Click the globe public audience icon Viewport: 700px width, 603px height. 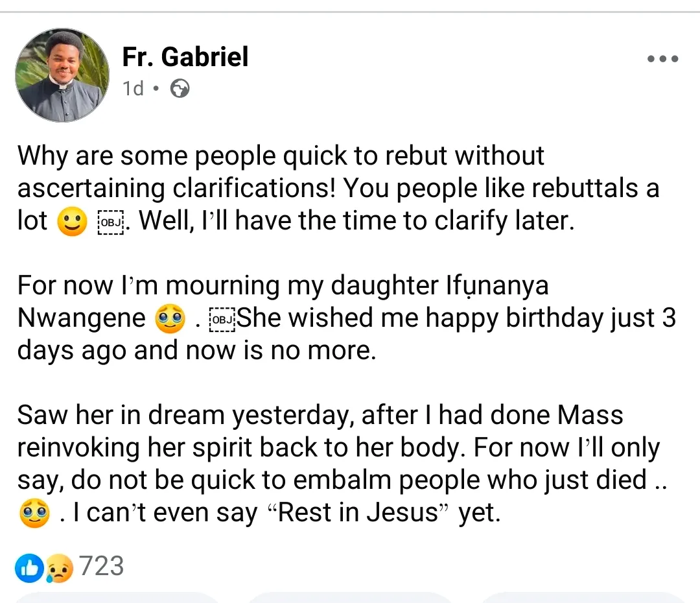pos(180,89)
